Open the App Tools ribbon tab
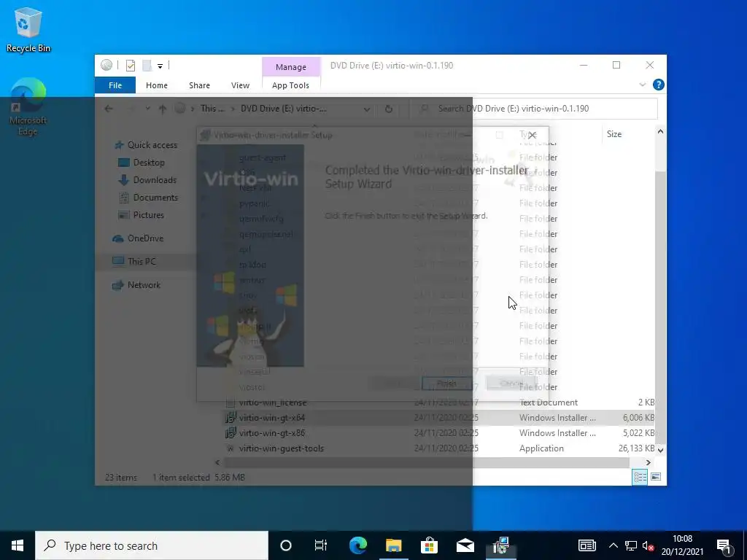The height and width of the screenshot is (560, 747). [290, 85]
